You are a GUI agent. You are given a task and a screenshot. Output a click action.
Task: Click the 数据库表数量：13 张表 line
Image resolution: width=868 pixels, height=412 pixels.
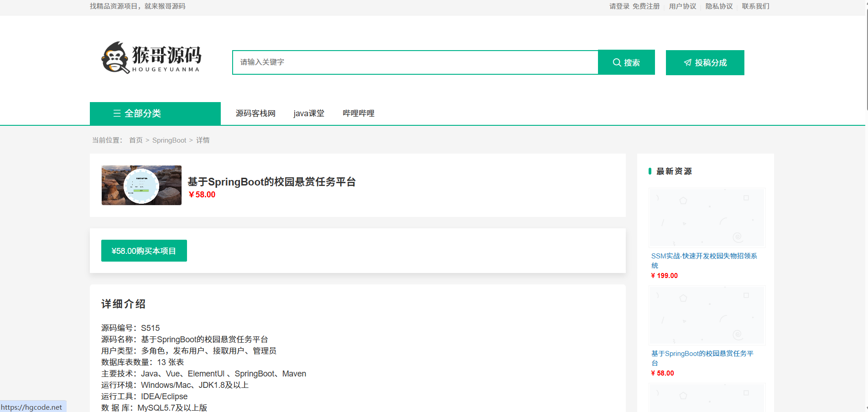[x=142, y=362]
